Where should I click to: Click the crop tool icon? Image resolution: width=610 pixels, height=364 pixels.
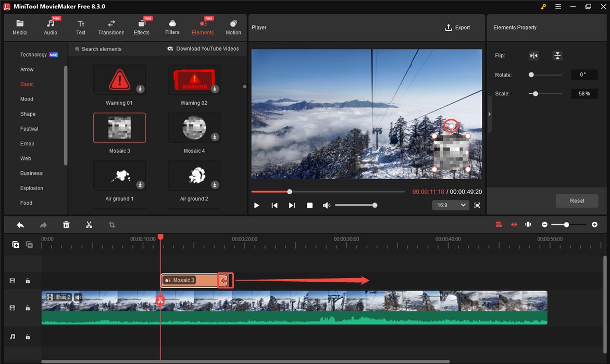(112, 225)
